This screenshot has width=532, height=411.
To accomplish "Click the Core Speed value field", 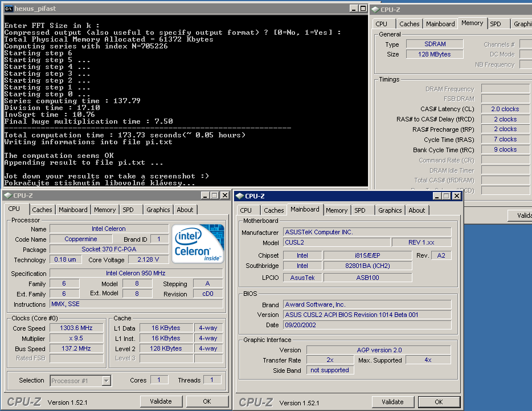I will (x=76, y=328).
